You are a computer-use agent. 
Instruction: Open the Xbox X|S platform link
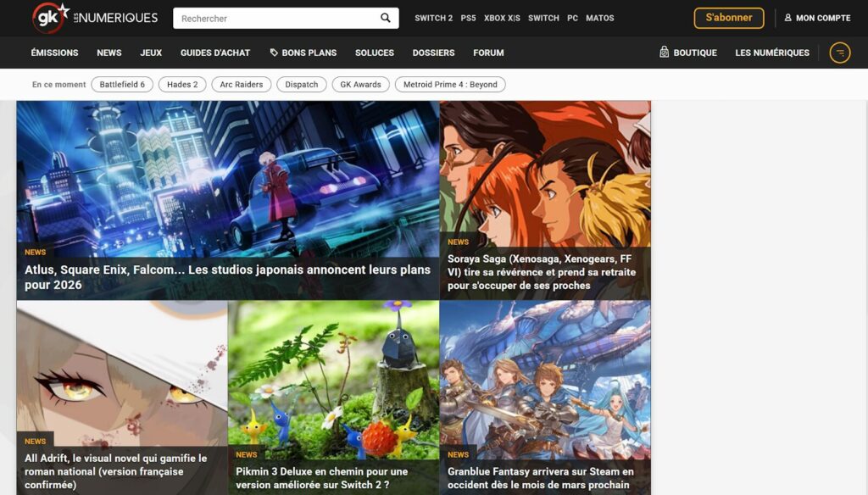click(502, 18)
